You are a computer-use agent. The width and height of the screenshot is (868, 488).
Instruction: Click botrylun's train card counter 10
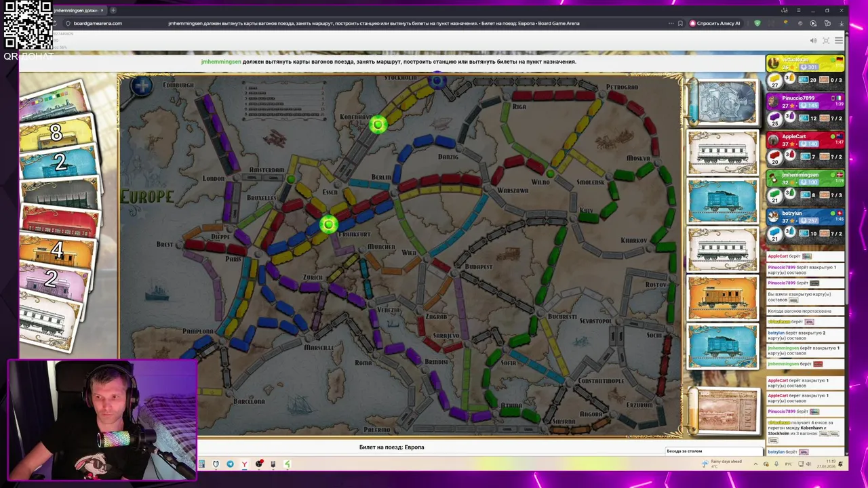[x=808, y=234]
